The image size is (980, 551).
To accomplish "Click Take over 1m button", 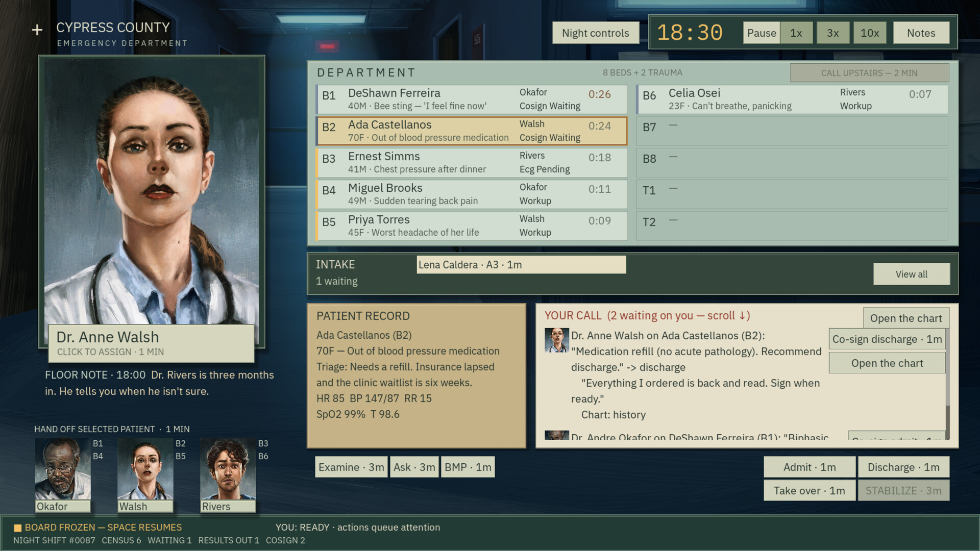I will tap(810, 491).
